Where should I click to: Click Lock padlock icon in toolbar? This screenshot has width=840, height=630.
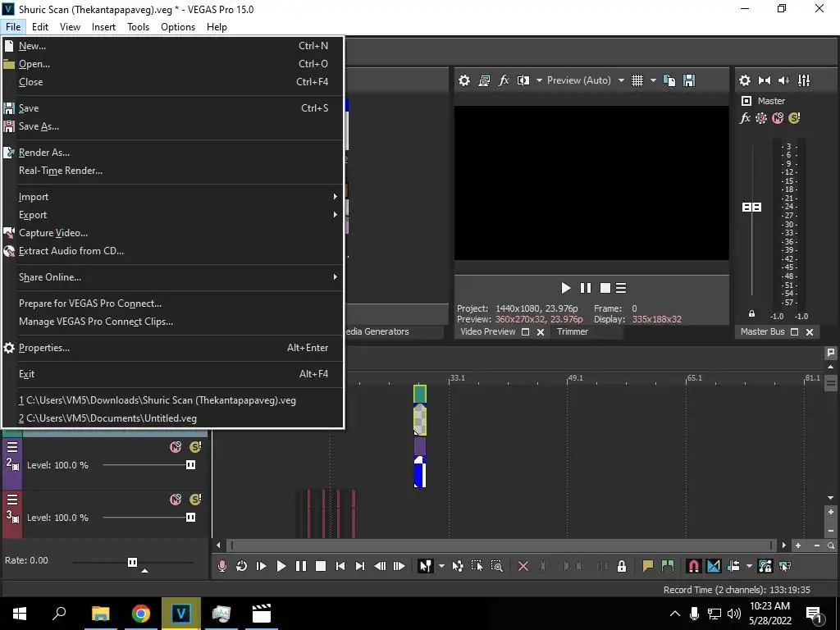622,566
